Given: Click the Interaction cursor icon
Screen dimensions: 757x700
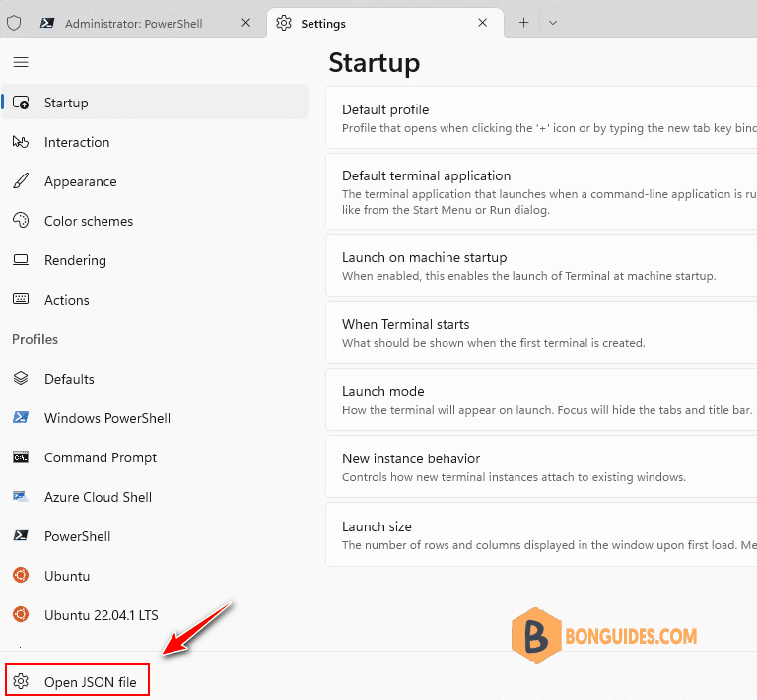Looking at the screenshot, I should point(21,142).
